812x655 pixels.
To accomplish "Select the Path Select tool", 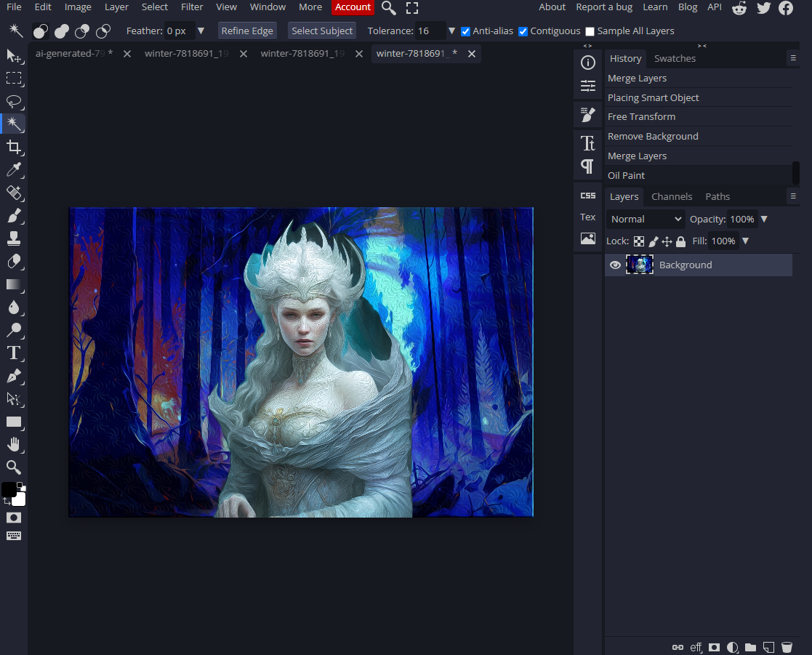I will click(14, 398).
